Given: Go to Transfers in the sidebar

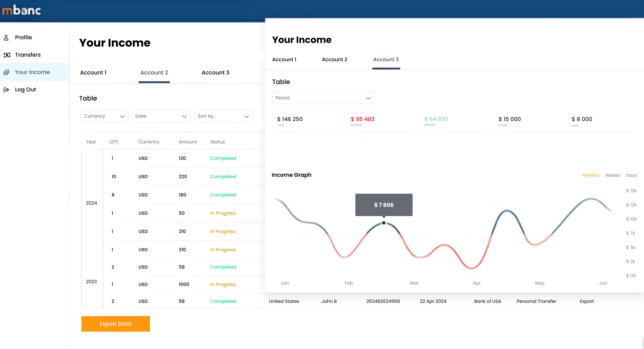Looking at the screenshot, I should 28,55.
